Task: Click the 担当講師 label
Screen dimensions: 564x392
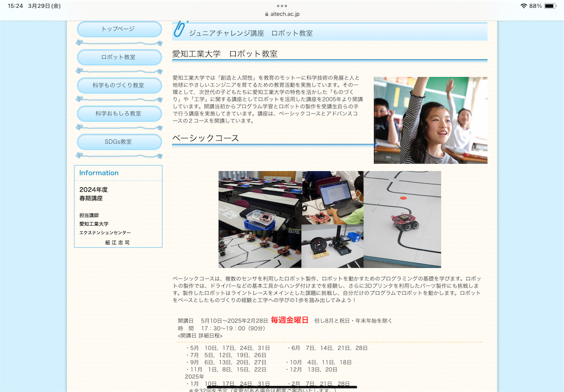Action: [89, 215]
